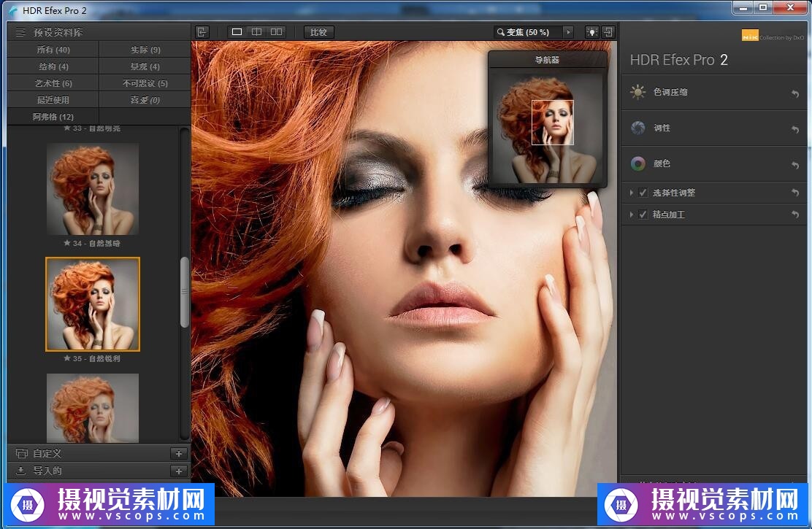The width and height of the screenshot is (812, 529).
Task: Reset 颜色 with its undo arrow
Action: [795, 165]
